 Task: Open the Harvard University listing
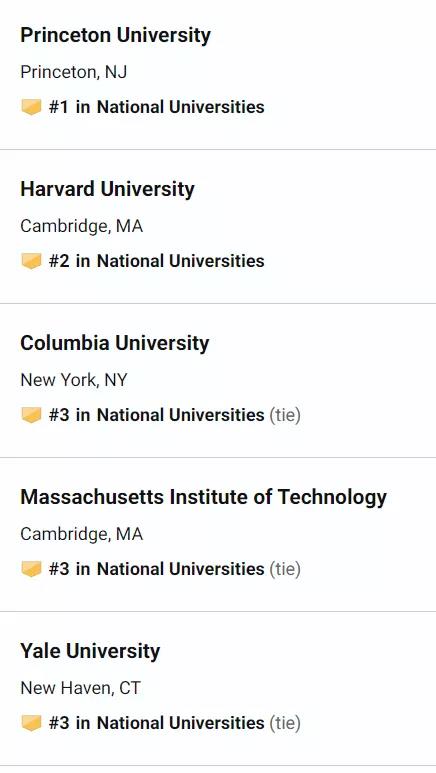pyautogui.click(x=108, y=189)
